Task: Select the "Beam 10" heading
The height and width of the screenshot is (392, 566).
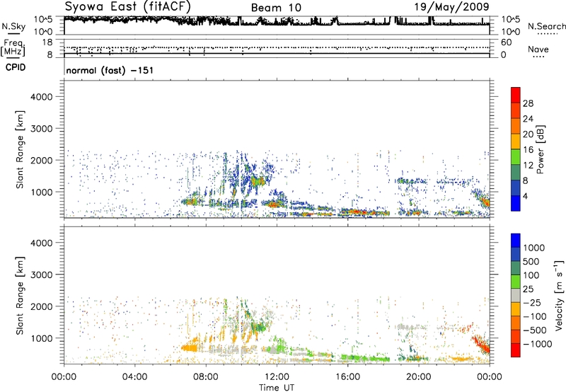Action: tap(276, 8)
